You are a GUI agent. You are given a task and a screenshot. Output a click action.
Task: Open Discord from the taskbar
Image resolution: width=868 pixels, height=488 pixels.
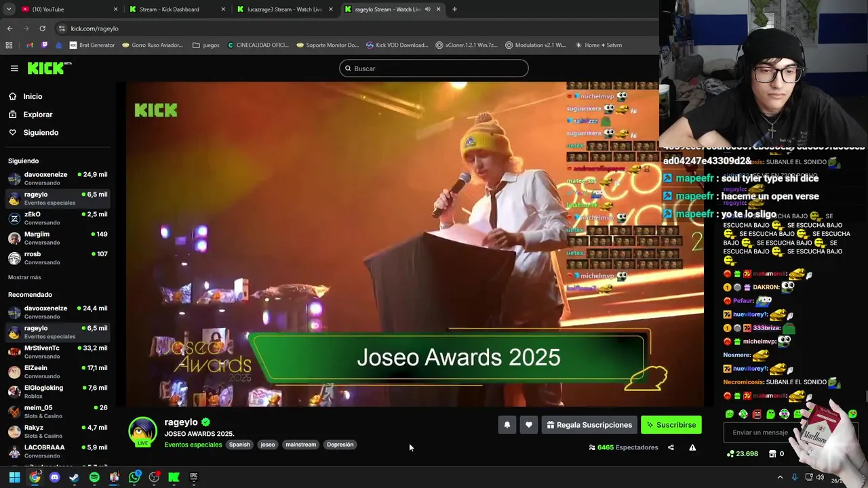(55, 477)
